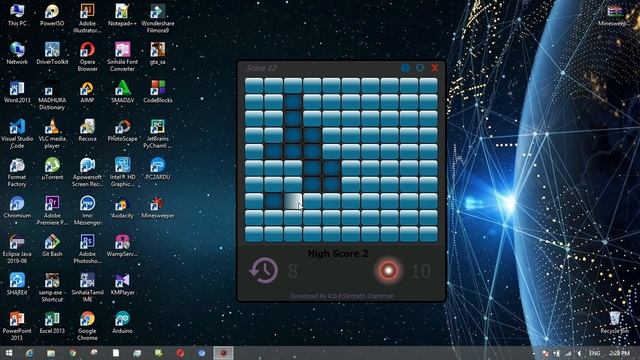
Task: Select the Recuva desktop shortcut
Action: pyautogui.click(x=87, y=130)
